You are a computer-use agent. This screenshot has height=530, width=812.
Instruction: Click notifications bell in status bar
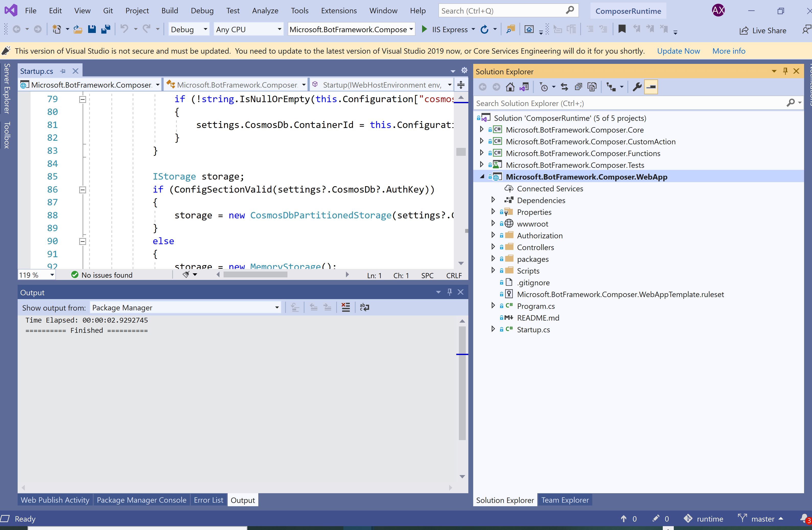tap(805, 519)
